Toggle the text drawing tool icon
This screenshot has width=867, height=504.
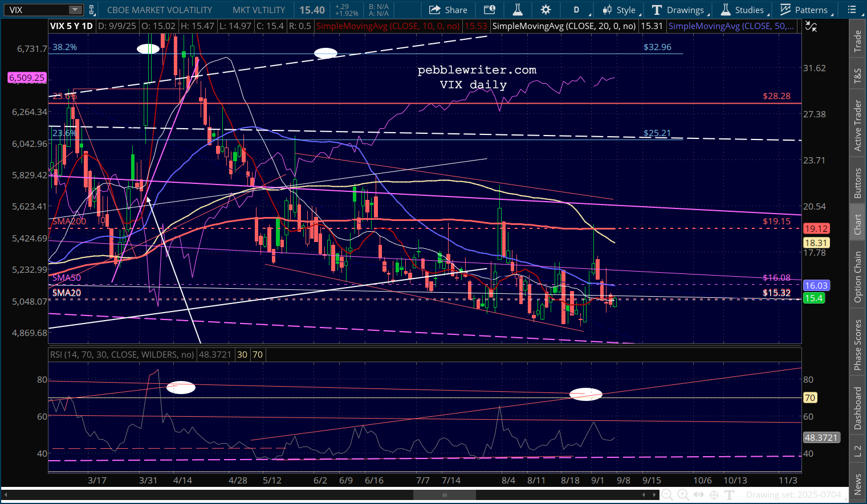pos(730,495)
